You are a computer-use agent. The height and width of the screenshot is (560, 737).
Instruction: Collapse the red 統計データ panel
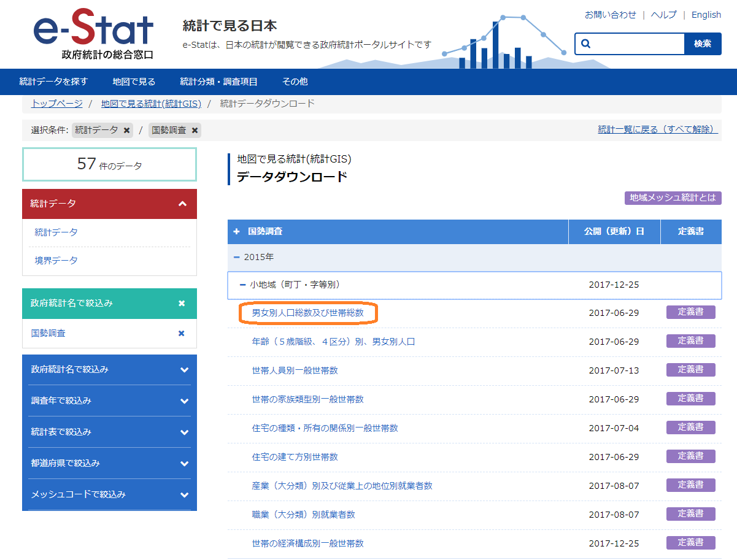tap(182, 204)
